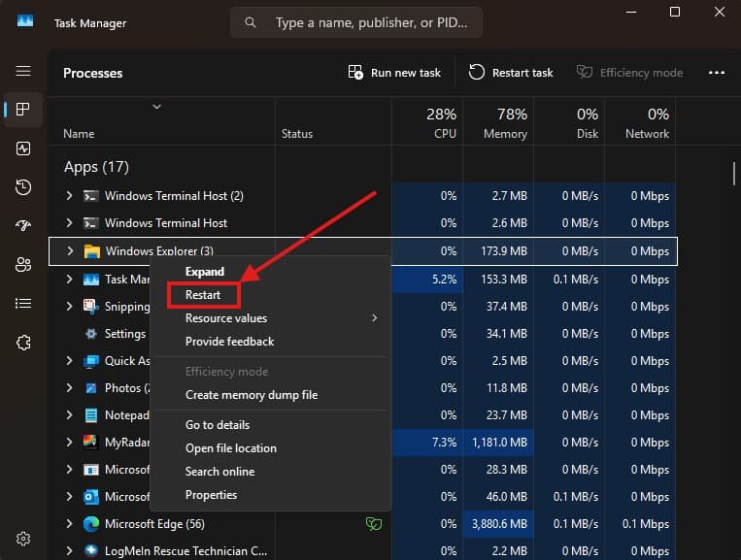The height and width of the screenshot is (560, 741).
Task: Click the Restart task button
Action: (x=511, y=73)
